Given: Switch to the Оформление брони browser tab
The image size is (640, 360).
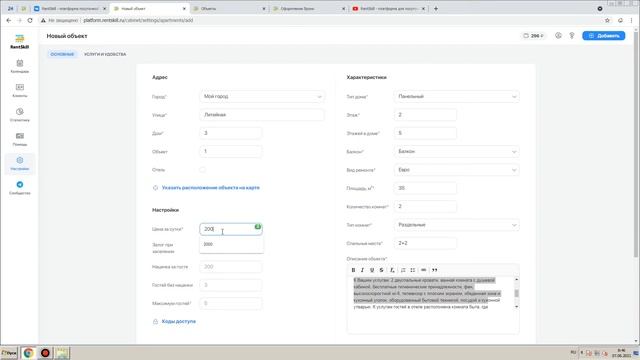Looking at the screenshot, I should (x=308, y=9).
